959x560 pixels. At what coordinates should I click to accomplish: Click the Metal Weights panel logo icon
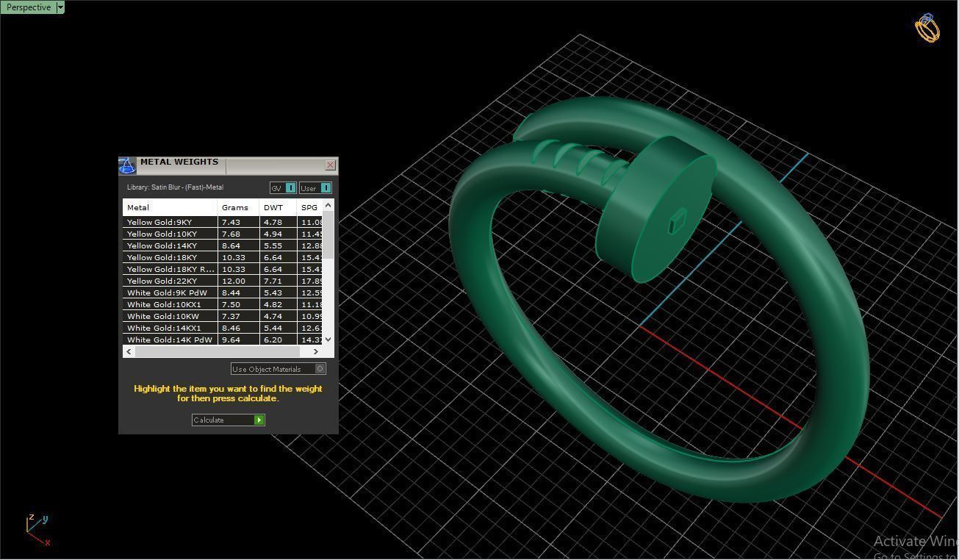click(x=126, y=165)
